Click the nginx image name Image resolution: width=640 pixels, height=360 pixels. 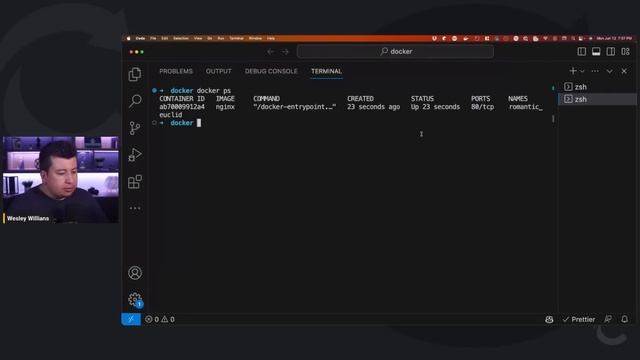coord(225,107)
